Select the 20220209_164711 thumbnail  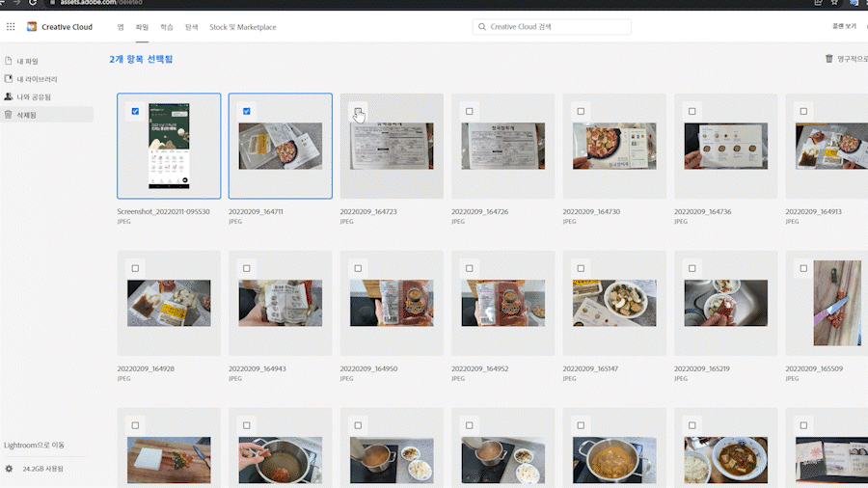tap(280, 146)
